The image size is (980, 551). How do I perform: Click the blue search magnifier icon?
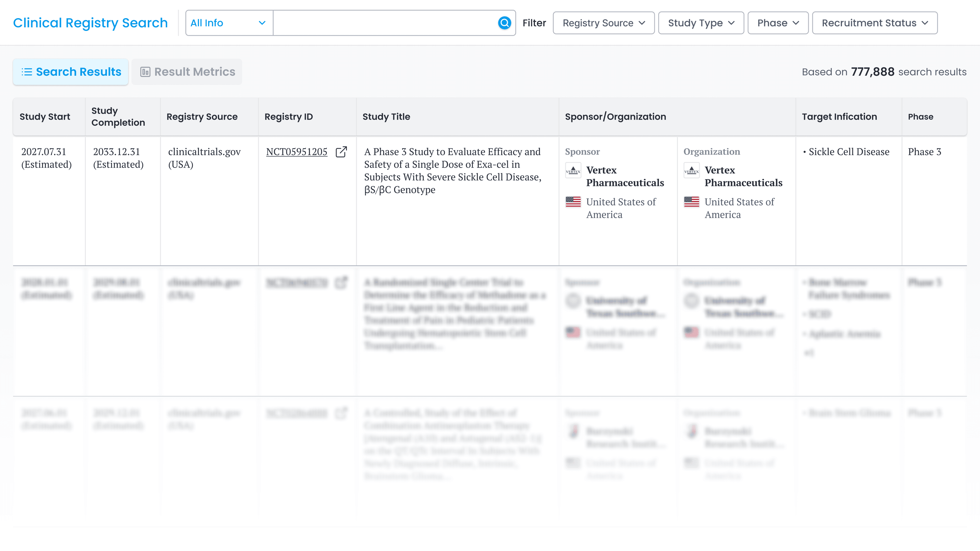504,23
